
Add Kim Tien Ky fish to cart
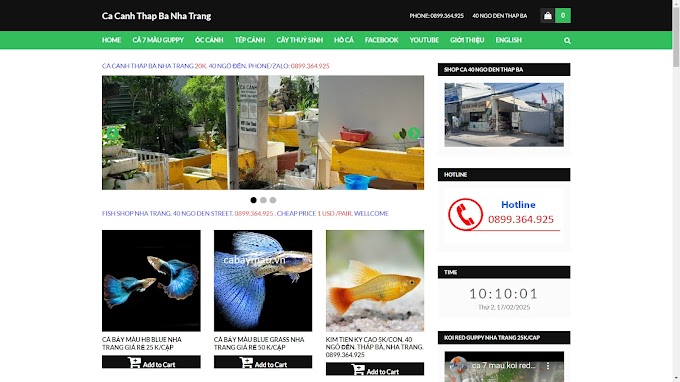(x=375, y=369)
